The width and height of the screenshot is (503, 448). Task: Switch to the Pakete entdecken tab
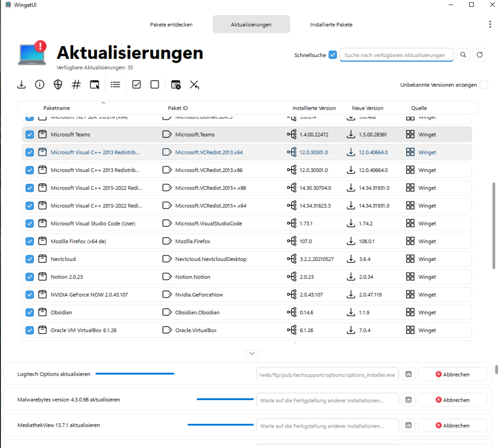click(171, 24)
